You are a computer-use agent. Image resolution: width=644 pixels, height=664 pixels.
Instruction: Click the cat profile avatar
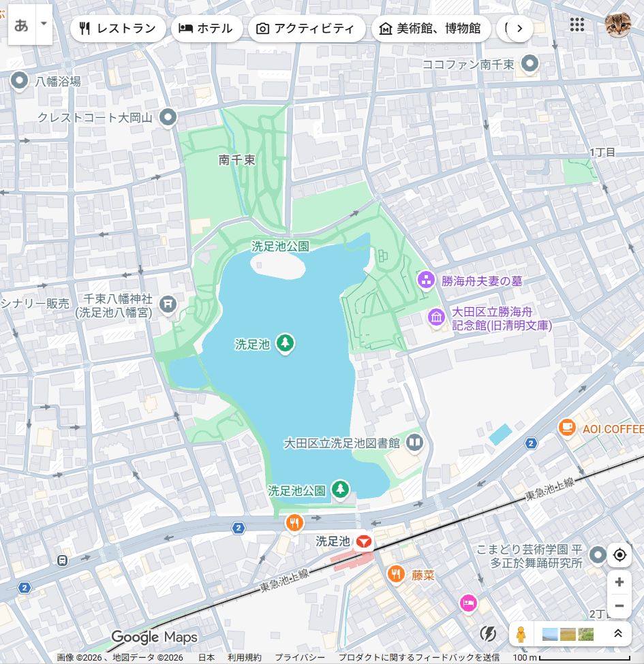618,25
